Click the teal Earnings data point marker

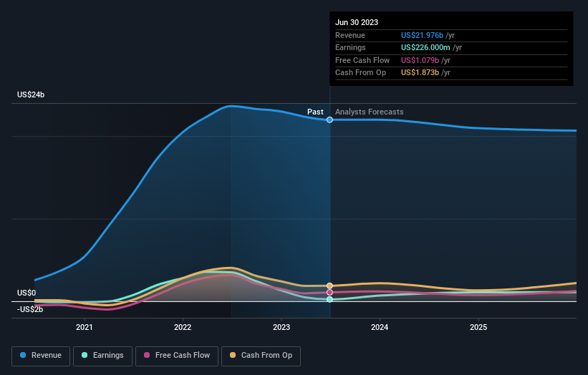pos(329,299)
